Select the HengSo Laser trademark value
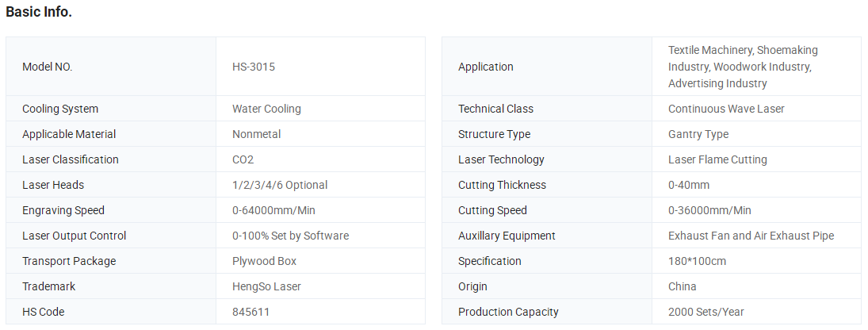The height and width of the screenshot is (330, 868). click(267, 287)
